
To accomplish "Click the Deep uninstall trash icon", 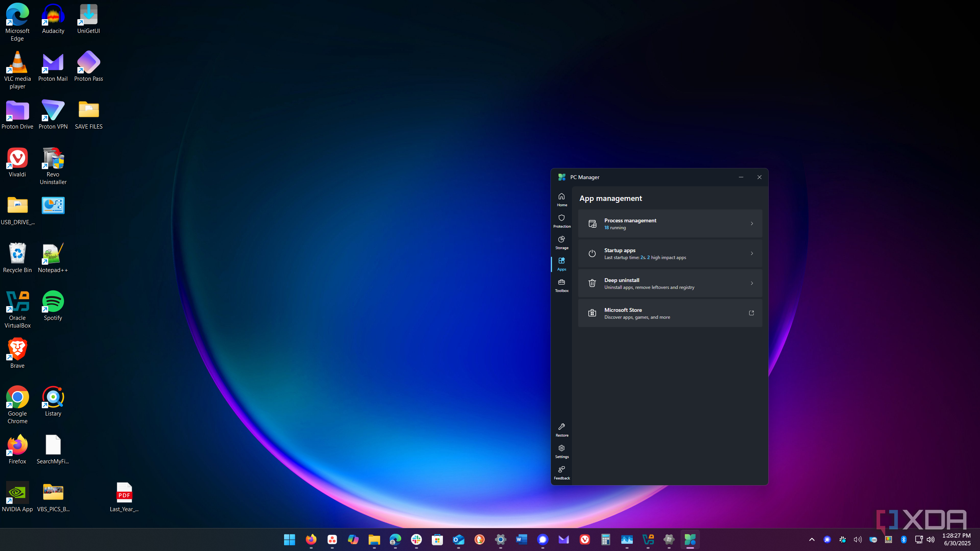I will [592, 283].
